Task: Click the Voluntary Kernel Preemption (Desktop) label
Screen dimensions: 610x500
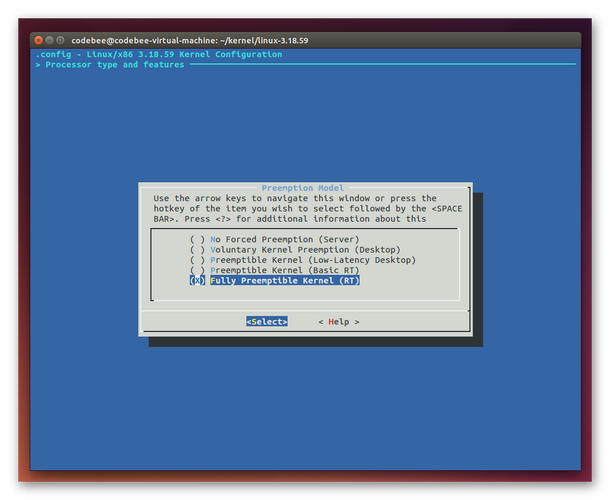Action: coord(305,249)
